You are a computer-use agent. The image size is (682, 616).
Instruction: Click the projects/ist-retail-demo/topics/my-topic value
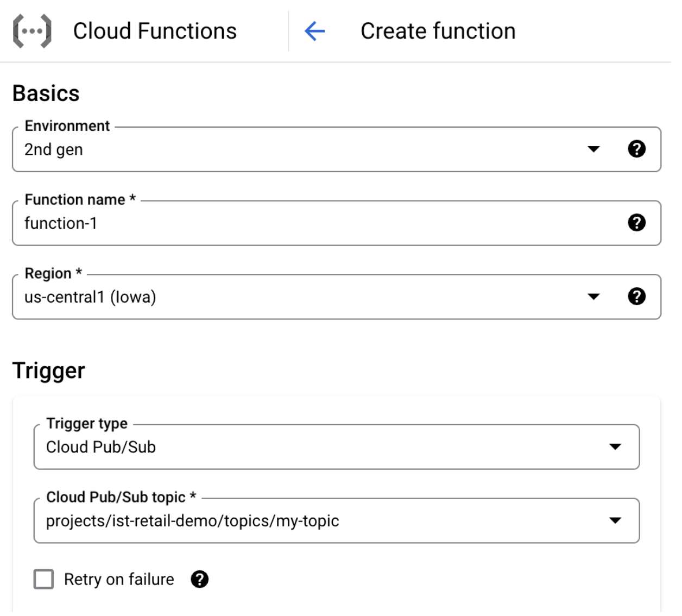192,521
